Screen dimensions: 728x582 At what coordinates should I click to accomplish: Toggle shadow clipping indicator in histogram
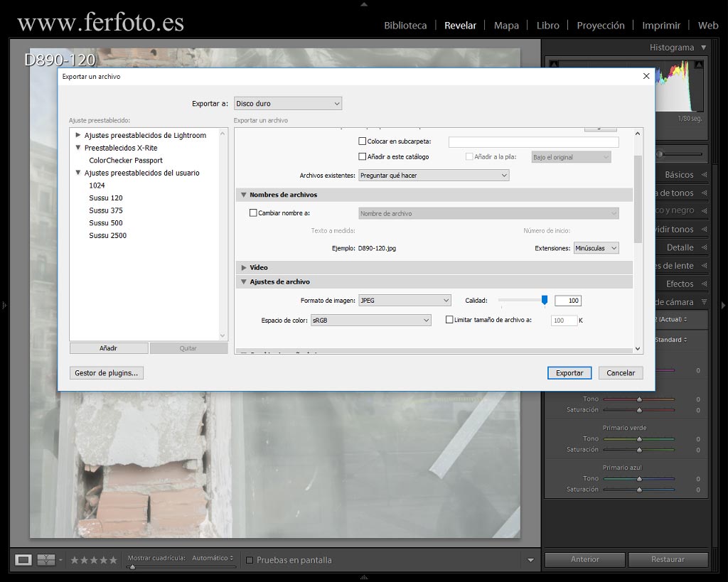pos(554,65)
